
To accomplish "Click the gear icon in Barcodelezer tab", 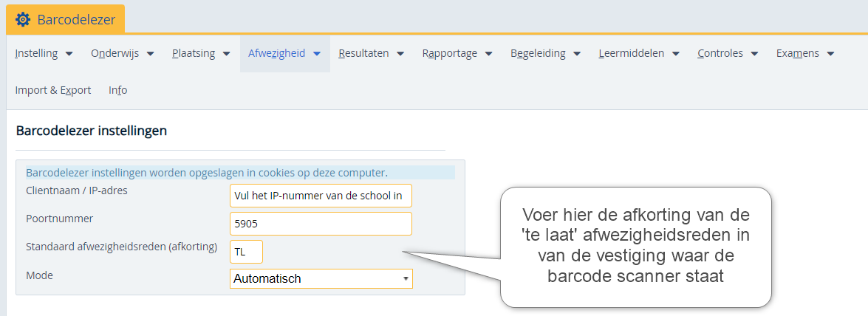I will click(23, 20).
